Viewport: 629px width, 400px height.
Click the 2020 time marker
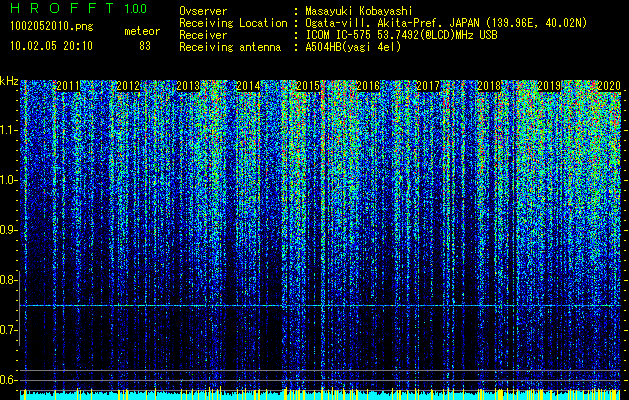[609, 86]
